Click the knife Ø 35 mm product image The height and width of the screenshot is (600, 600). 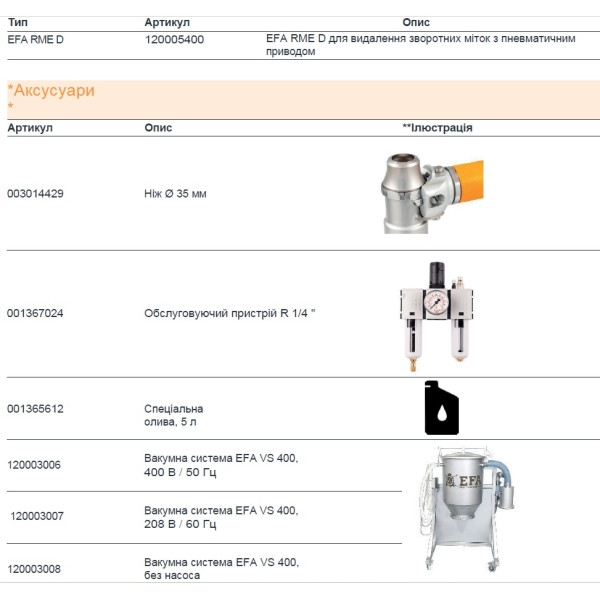pyautogui.click(x=433, y=193)
